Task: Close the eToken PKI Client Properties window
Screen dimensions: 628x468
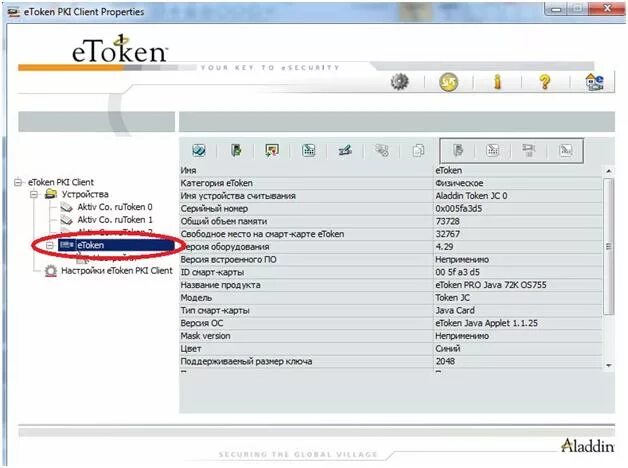Action: point(608,8)
